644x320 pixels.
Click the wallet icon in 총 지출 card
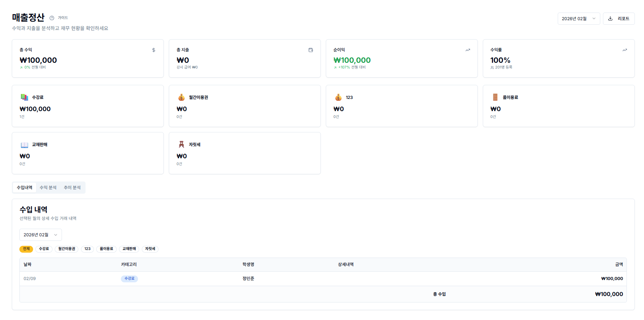tap(311, 50)
